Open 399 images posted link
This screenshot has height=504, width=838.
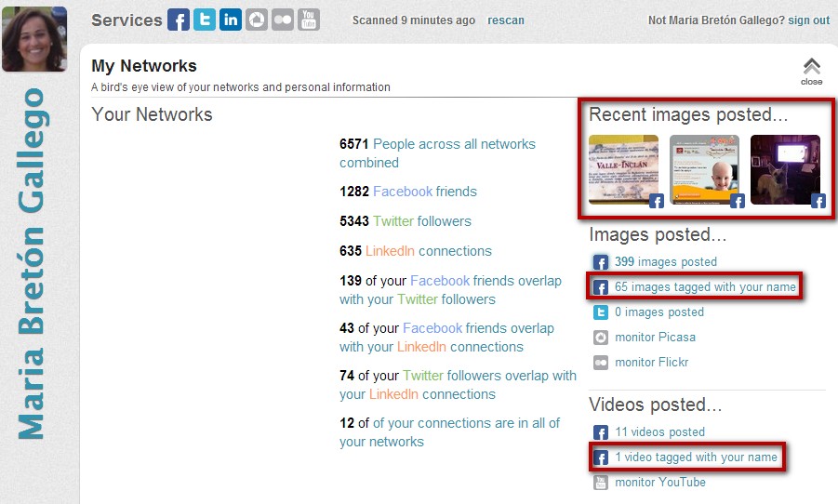tap(665, 262)
